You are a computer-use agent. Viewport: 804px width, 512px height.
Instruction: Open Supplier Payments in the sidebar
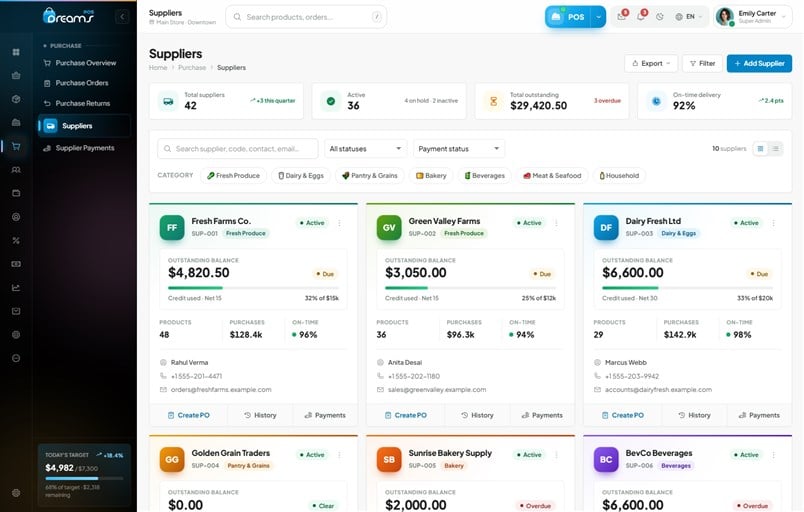pyautogui.click(x=85, y=148)
